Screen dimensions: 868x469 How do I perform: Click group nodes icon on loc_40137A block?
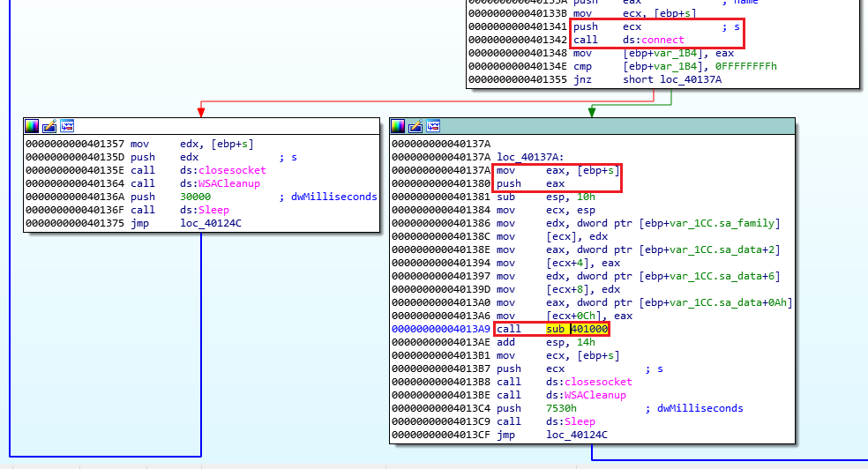point(432,126)
